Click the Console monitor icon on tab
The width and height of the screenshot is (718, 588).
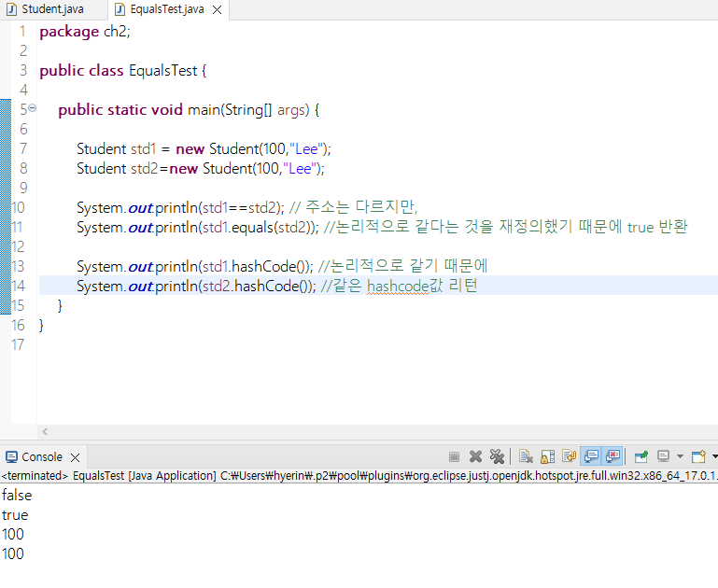11,456
